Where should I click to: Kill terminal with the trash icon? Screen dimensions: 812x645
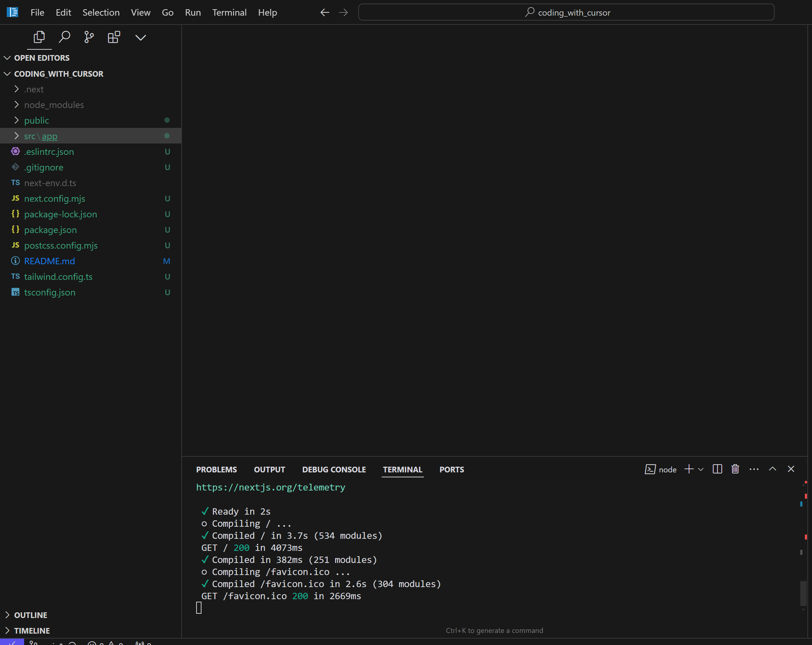[735, 469]
